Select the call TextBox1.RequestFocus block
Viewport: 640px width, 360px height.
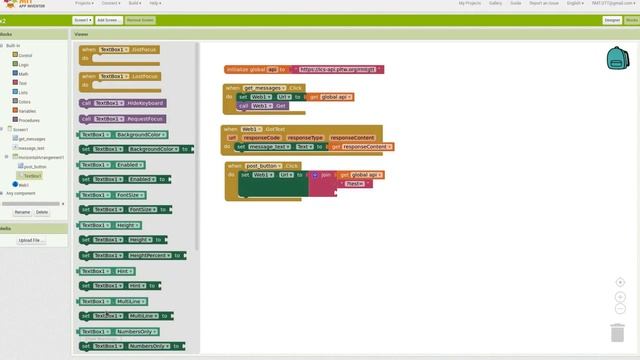pos(122,119)
